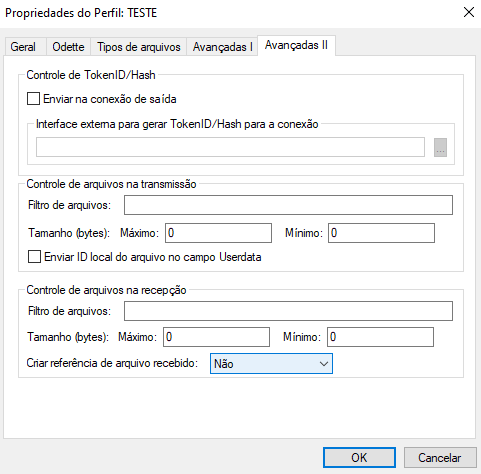This screenshot has width=481, height=474.
Task: Go to Tipos de arquivos tab
Action: pos(139,47)
